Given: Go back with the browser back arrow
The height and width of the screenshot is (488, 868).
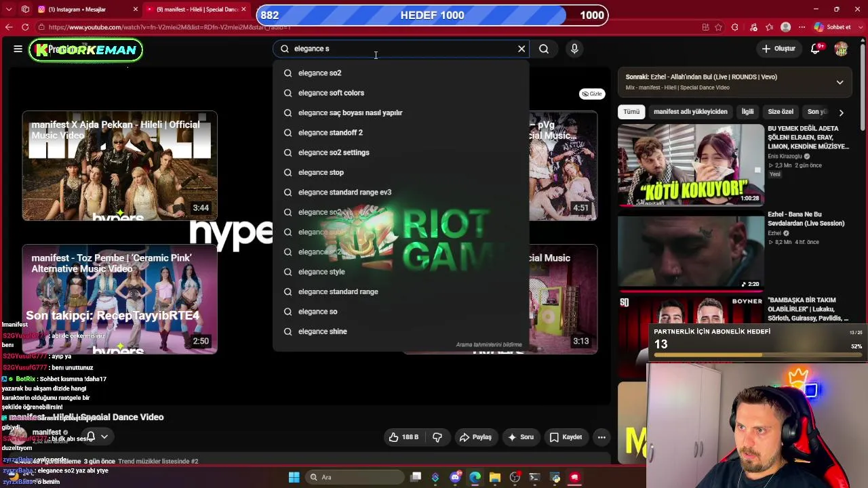Looking at the screenshot, I should tap(9, 27).
